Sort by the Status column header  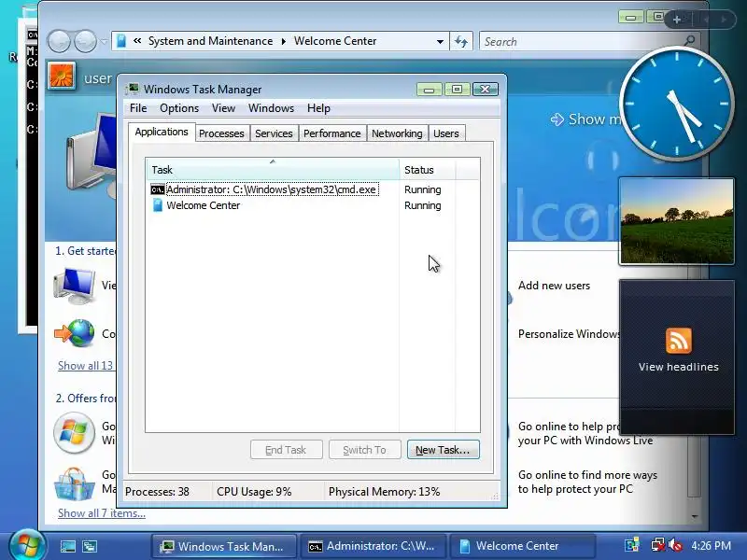click(x=428, y=170)
